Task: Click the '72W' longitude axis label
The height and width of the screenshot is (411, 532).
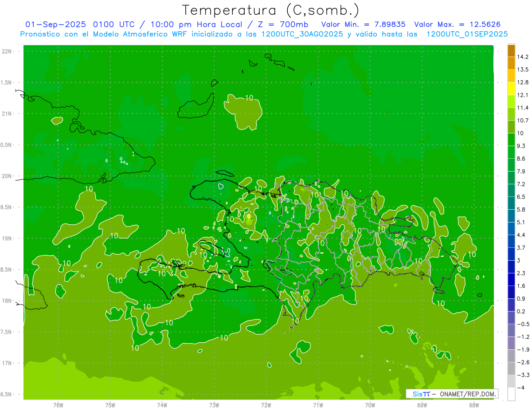Action: (266, 405)
